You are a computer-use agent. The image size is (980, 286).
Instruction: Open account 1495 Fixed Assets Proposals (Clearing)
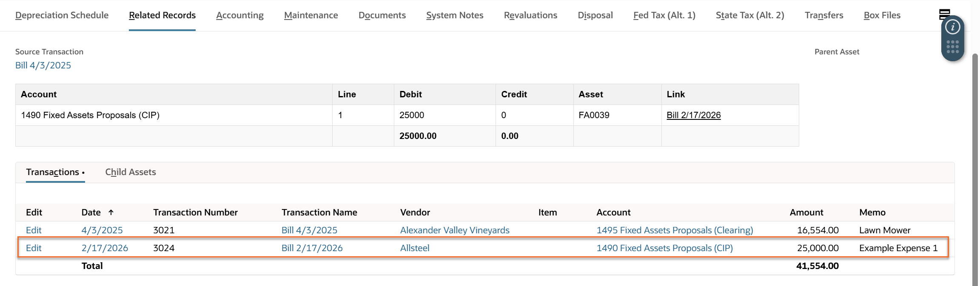pos(674,230)
